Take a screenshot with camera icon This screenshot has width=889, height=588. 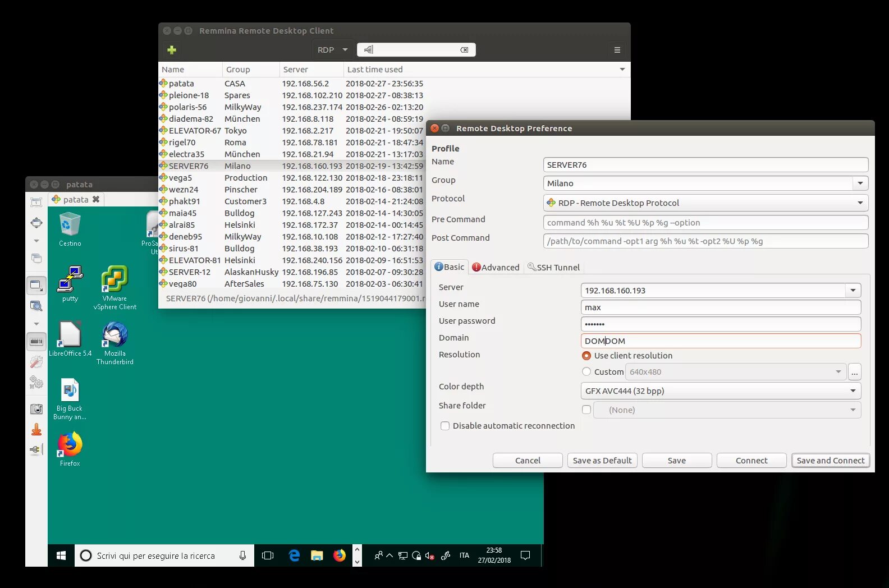[x=36, y=409]
